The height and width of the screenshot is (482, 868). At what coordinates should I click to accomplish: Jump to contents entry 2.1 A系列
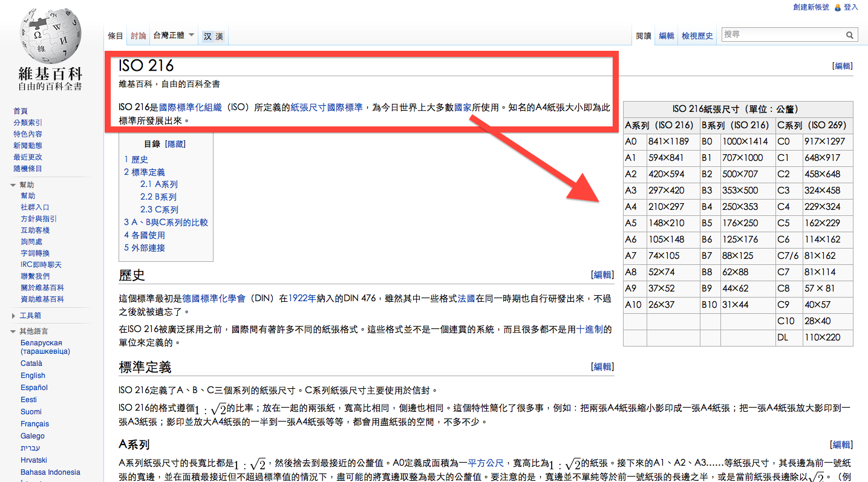159,184
